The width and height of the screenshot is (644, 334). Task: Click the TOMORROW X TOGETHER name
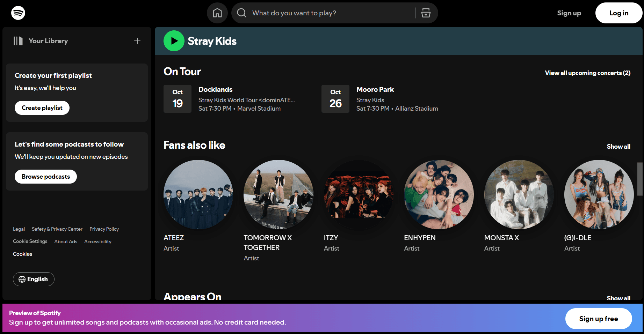(268, 243)
